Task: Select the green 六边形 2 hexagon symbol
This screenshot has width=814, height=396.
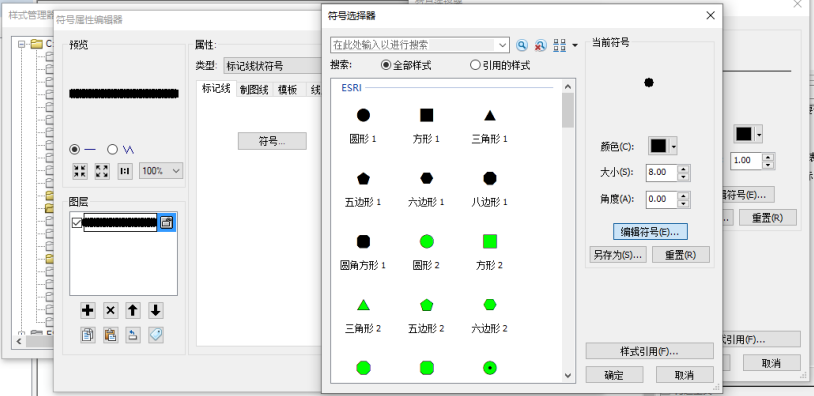Action: (x=490, y=305)
